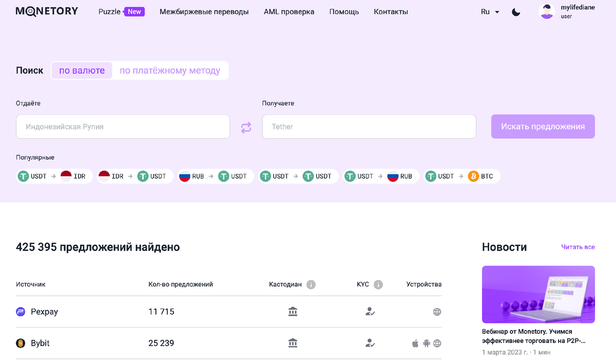
Task: Click the KYC verification icon in Pexpay row
Action: [370, 311]
